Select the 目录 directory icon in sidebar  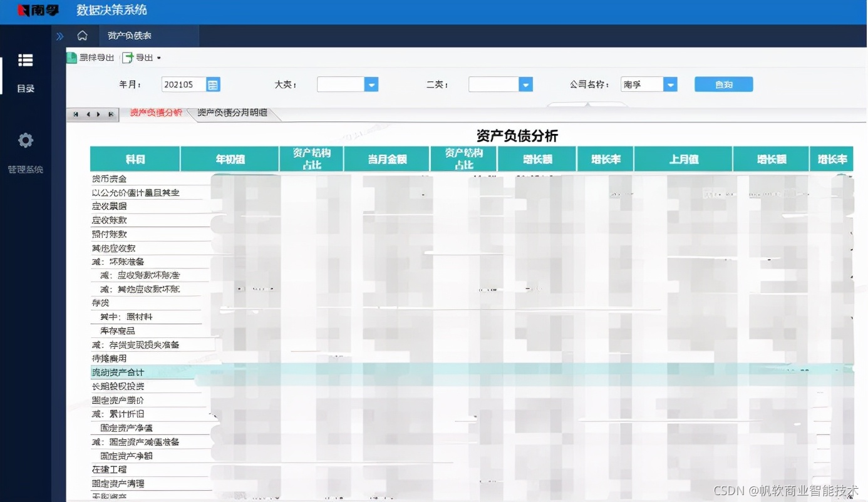coord(25,60)
